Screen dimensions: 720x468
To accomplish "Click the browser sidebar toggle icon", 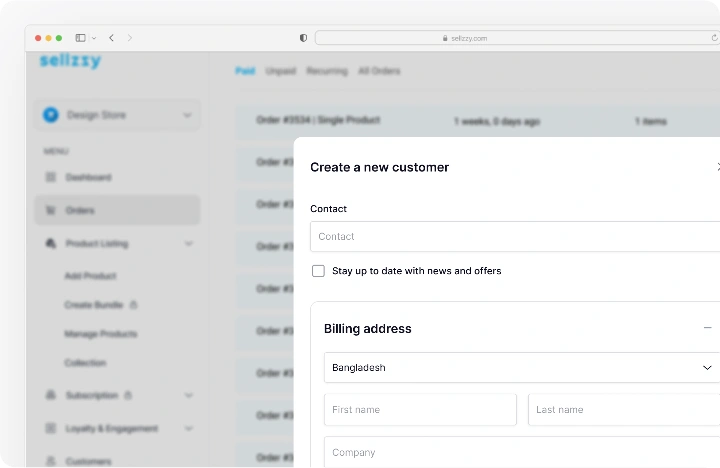I will pyautogui.click(x=80, y=38).
